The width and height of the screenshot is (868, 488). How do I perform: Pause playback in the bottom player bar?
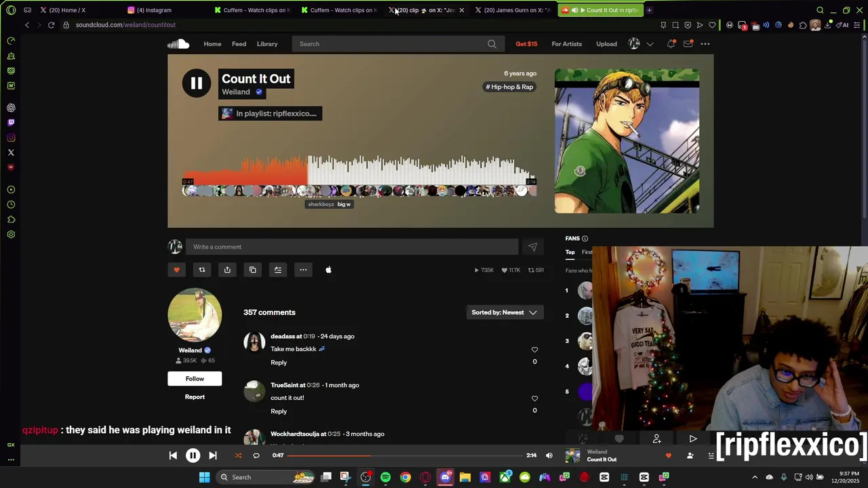click(x=193, y=455)
